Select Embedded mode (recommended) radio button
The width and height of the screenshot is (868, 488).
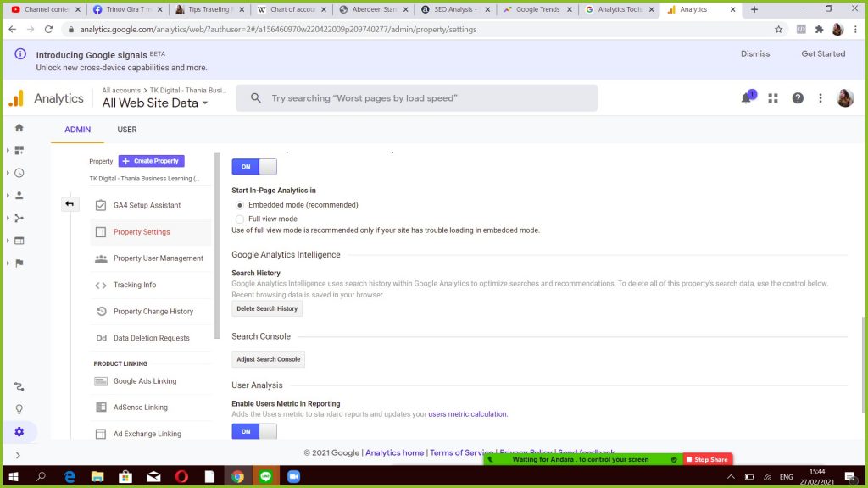click(x=240, y=205)
